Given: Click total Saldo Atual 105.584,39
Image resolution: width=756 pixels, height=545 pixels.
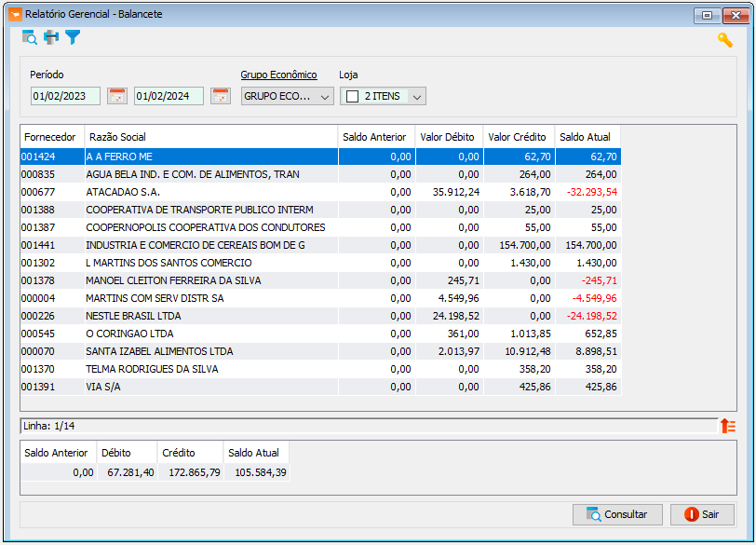Looking at the screenshot, I should (x=261, y=472).
